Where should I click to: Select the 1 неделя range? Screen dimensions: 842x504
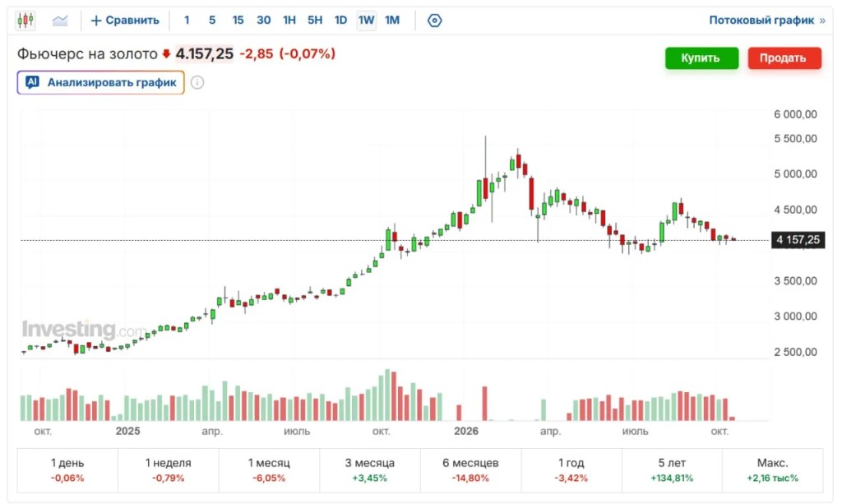[x=168, y=470]
